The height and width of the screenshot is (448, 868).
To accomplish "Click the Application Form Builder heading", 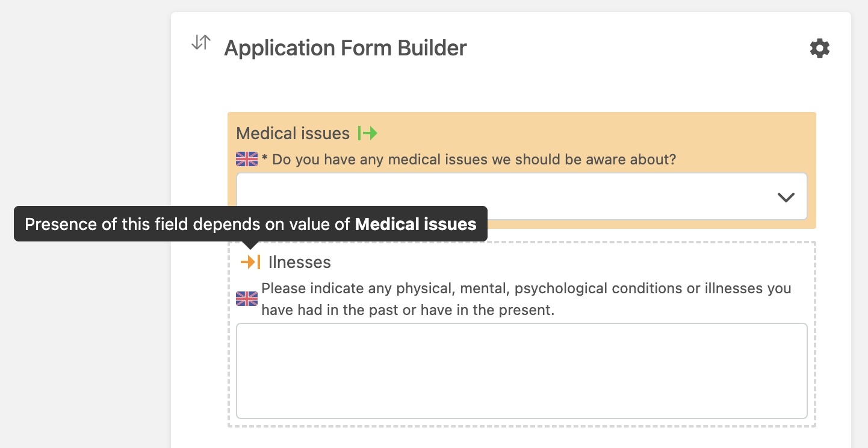I will (x=345, y=48).
